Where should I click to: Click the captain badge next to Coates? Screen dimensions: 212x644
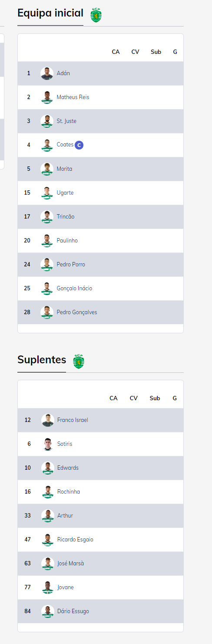pos(79,145)
